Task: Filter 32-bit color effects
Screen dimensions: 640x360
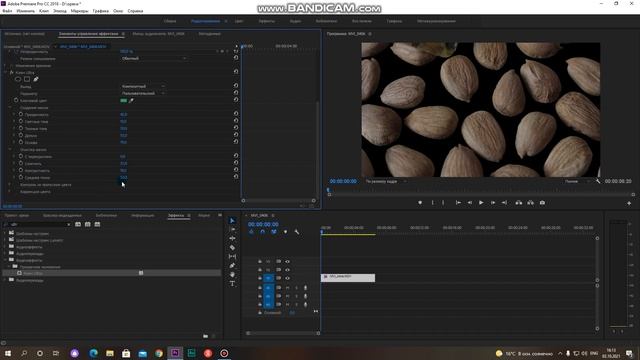Action: click(x=87, y=224)
